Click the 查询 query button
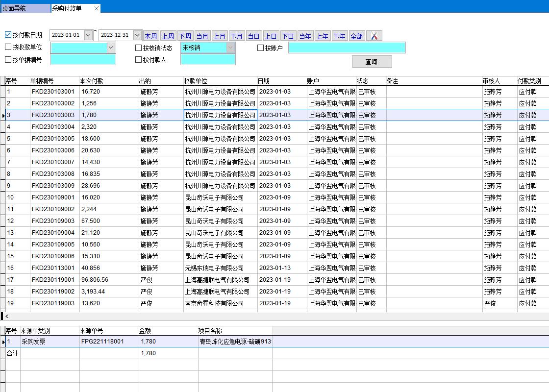The image size is (549, 392). 372,61
